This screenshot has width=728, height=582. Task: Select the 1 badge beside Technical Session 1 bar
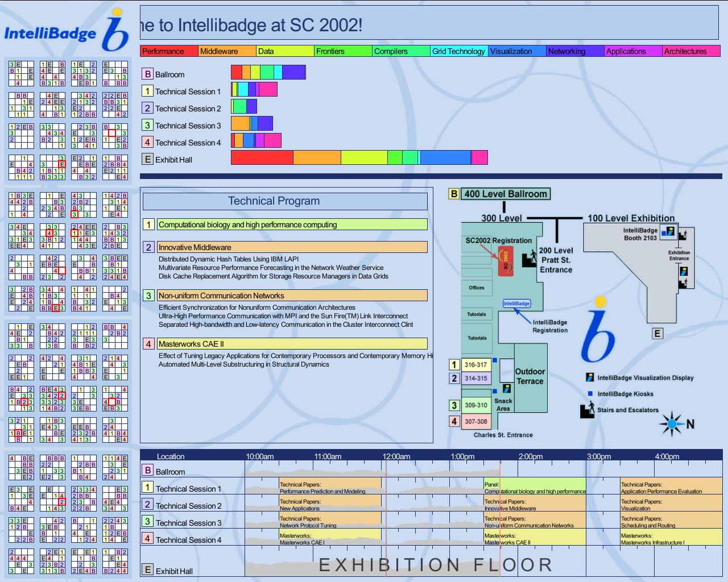click(148, 91)
